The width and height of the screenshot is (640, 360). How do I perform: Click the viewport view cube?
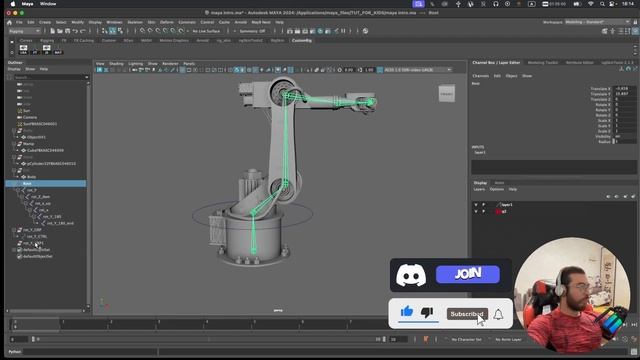click(447, 93)
